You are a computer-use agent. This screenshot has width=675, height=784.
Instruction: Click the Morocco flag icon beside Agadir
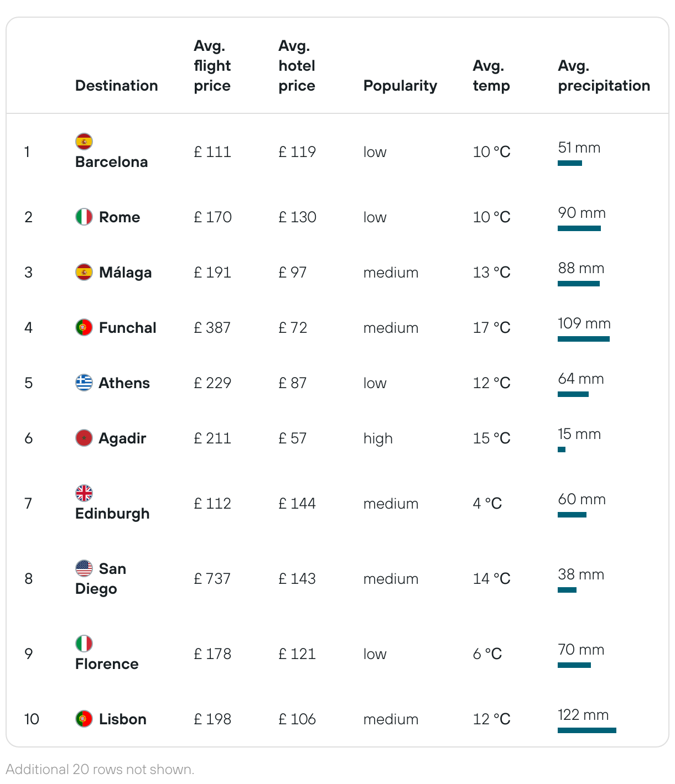[x=84, y=438]
